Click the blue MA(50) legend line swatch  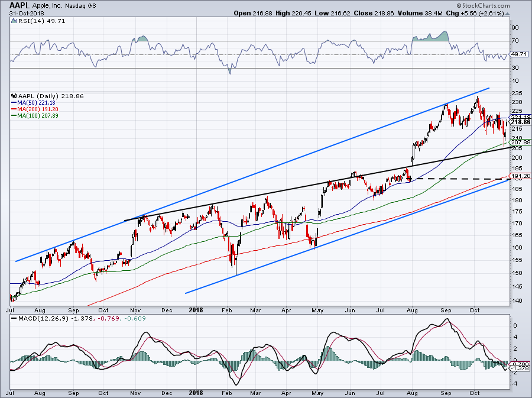(14, 102)
